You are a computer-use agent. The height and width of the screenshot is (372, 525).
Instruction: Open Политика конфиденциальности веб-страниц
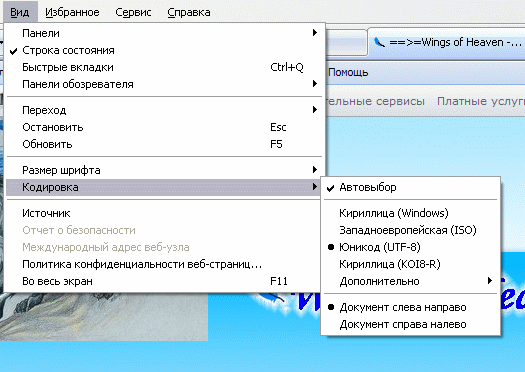pyautogui.click(x=164, y=265)
